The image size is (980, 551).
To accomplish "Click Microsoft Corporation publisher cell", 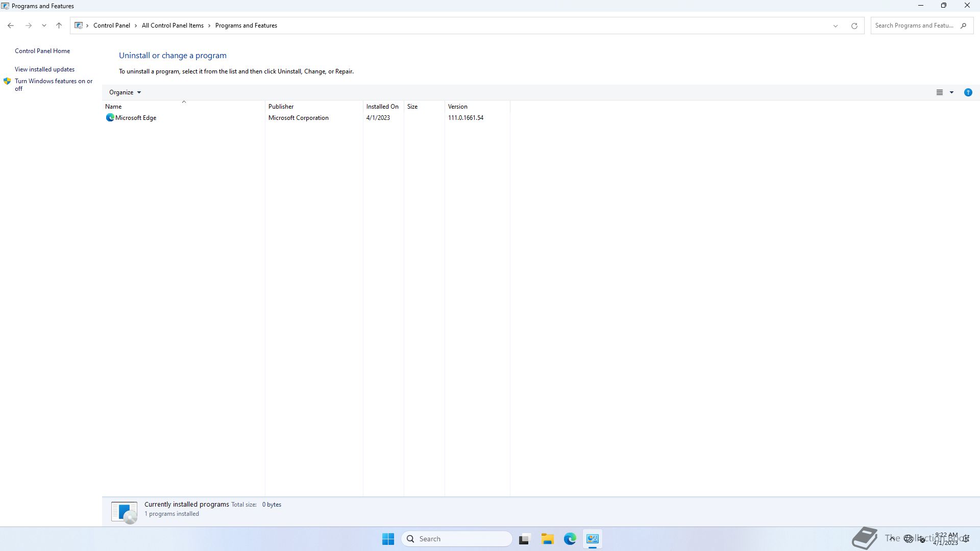I will pyautogui.click(x=299, y=118).
